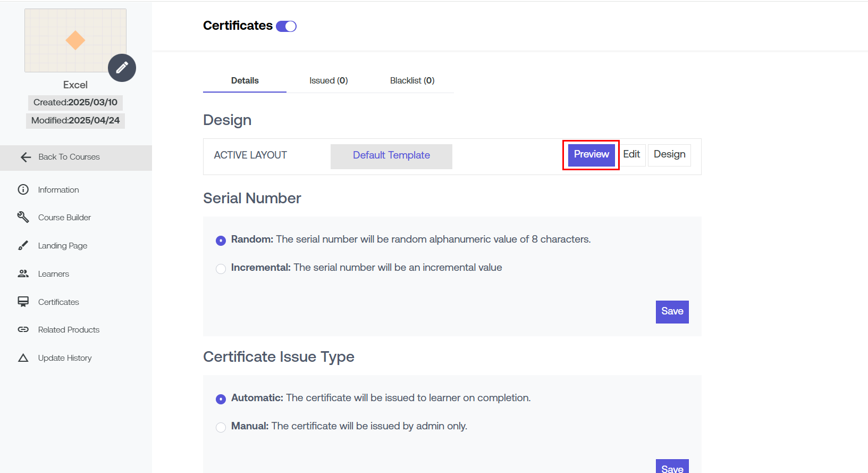Select the Incremental serial number option
The height and width of the screenshot is (473, 868).
coord(221,269)
